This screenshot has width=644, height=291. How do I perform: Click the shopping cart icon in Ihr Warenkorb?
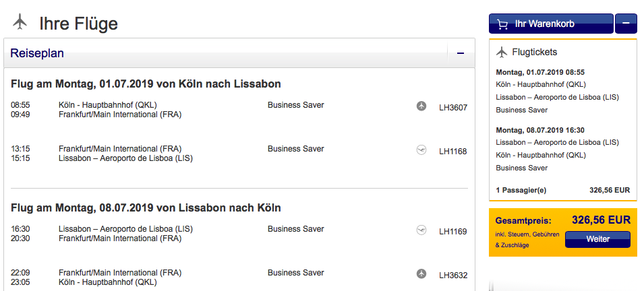click(x=502, y=24)
